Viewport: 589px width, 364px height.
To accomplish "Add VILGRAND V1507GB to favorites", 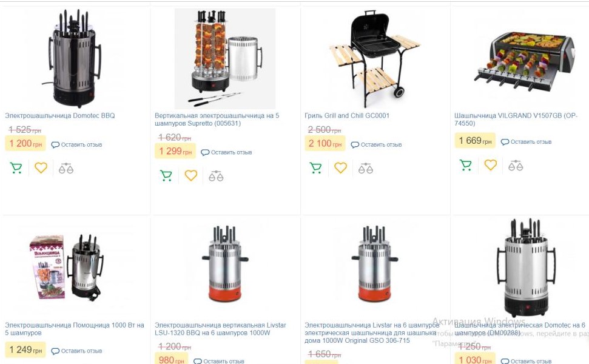I will 490,165.
